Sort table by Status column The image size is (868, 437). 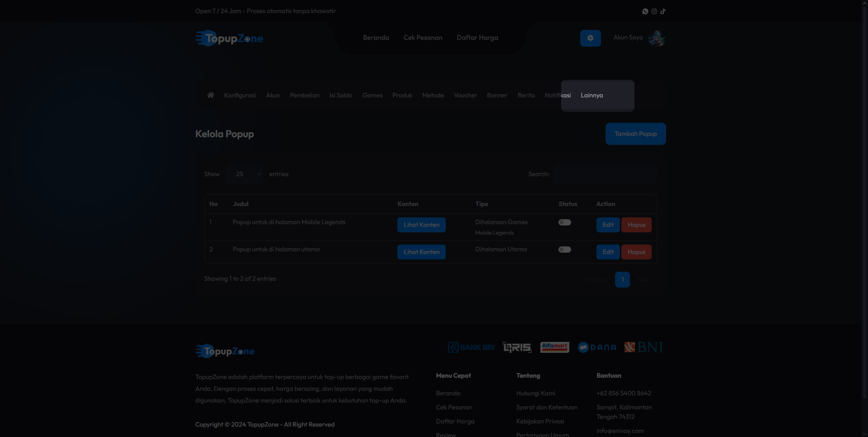(568, 204)
